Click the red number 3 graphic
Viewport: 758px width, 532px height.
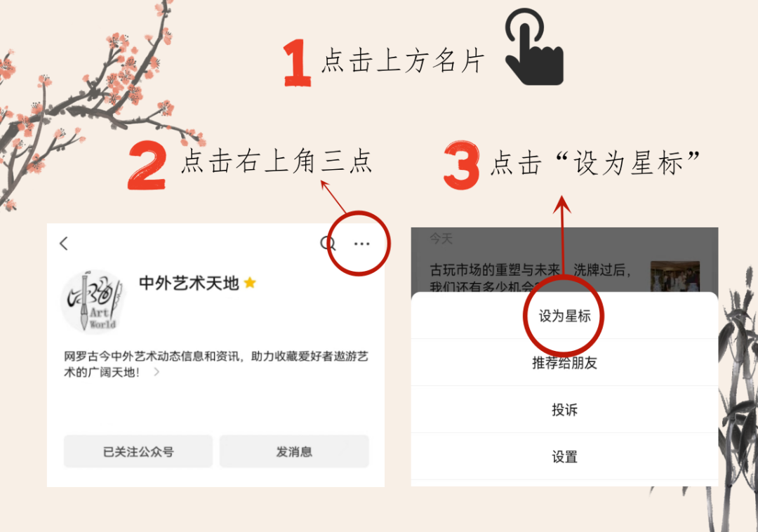coord(462,165)
